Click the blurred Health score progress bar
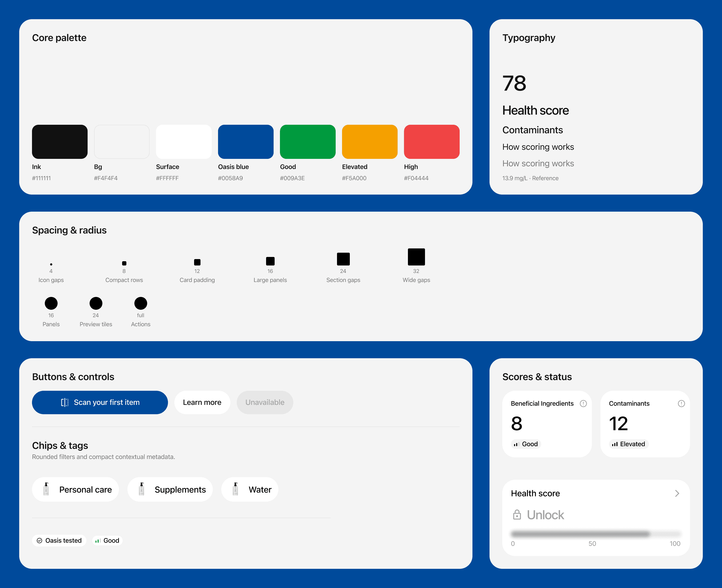Screen dimensions: 722x588 click(596, 534)
